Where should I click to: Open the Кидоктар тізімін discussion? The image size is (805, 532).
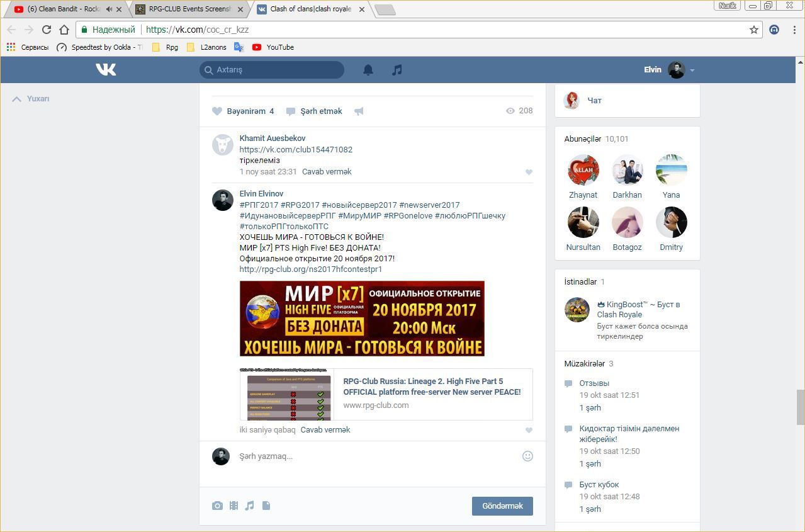[x=629, y=434]
